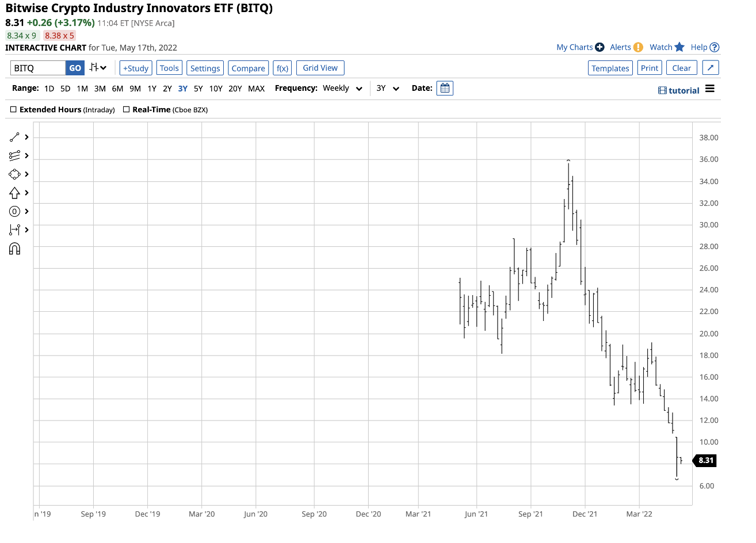The height and width of the screenshot is (543, 756).
Task: Expand shapes tool options arrow
Action: (x=26, y=174)
